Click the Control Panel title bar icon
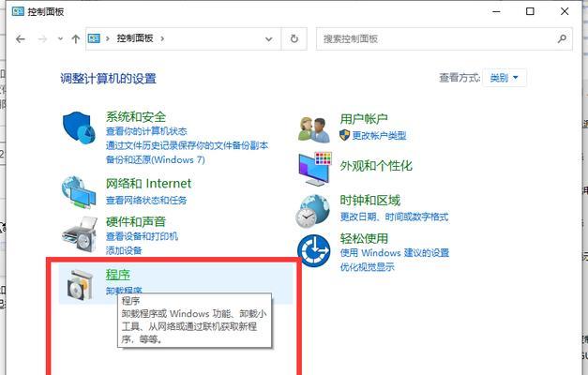Viewport: 588px width, 375px height. click(x=18, y=11)
